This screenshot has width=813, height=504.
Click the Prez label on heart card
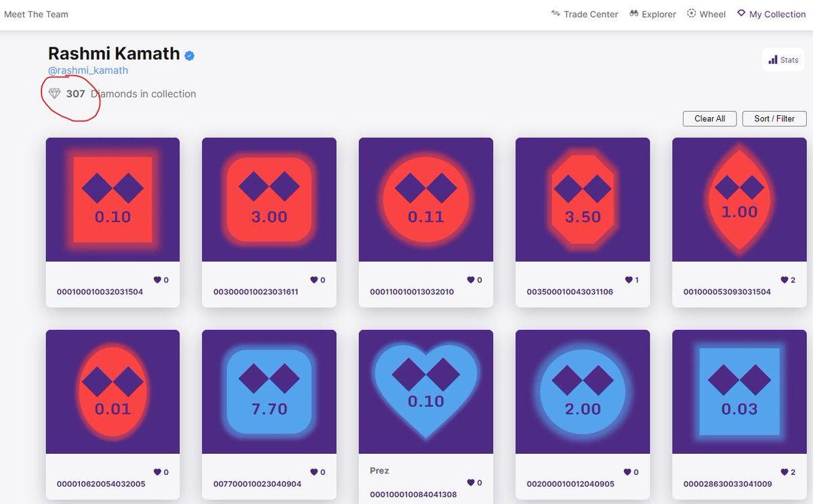[x=379, y=471]
